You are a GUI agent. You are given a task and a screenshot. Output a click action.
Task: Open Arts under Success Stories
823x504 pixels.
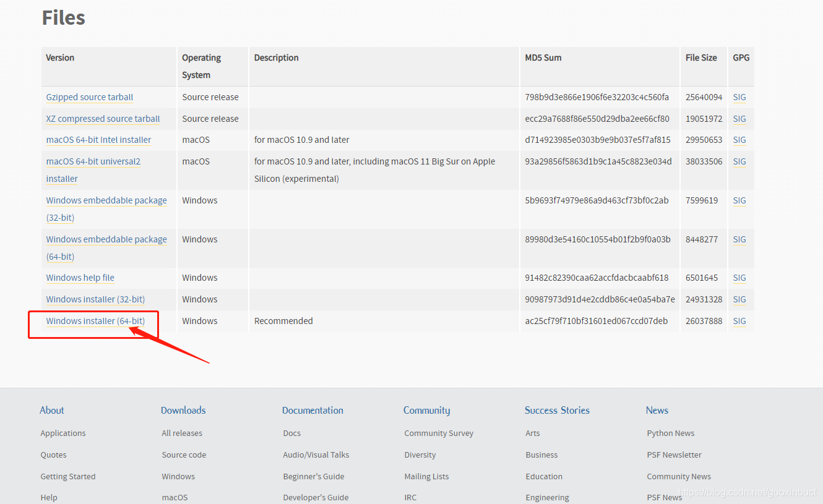click(533, 434)
